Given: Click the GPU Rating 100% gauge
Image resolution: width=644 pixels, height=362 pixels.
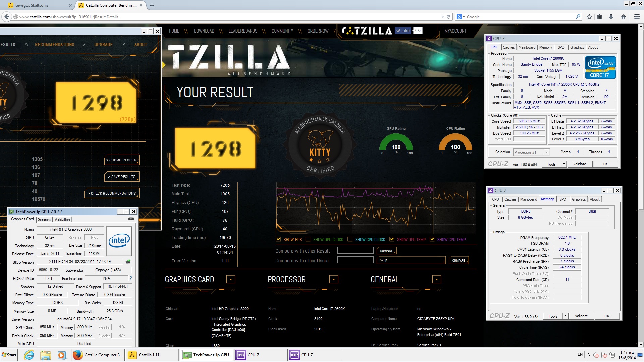Looking at the screenshot, I should click(396, 143).
